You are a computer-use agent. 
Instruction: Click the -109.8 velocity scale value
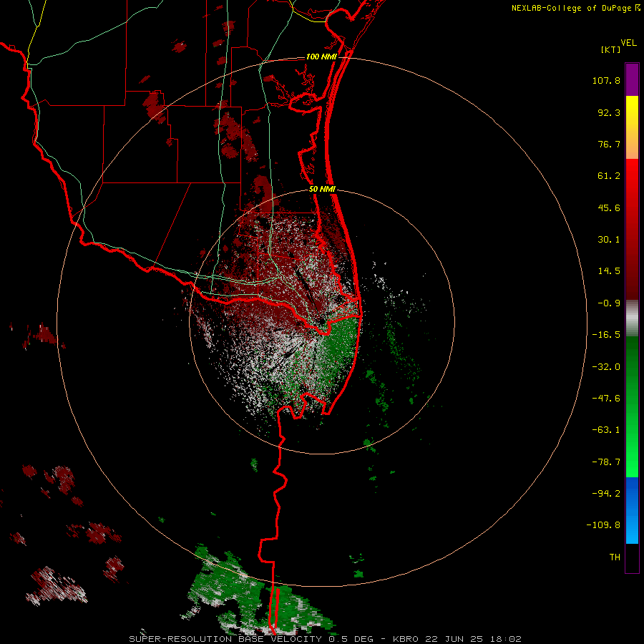(x=603, y=525)
